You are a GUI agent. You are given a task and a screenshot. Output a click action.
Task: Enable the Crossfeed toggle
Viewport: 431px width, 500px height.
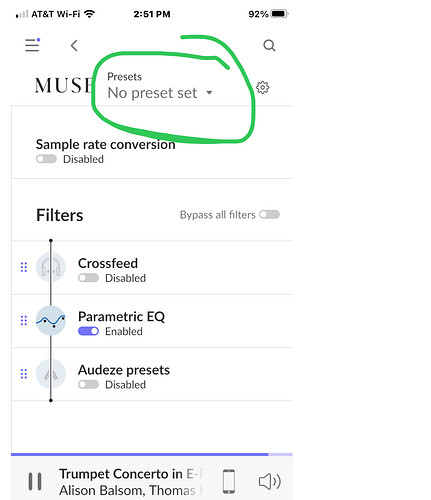click(x=88, y=278)
